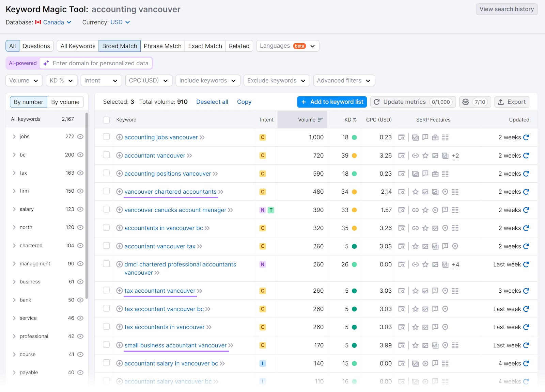
Task: Switch to the Questions tab
Action: (36, 46)
